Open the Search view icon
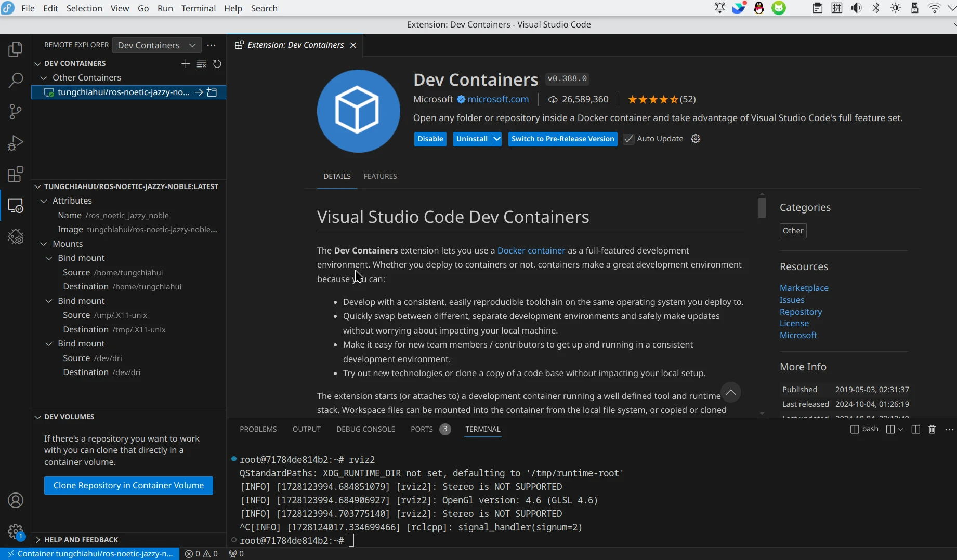Screen dimensions: 957x560 16,81
